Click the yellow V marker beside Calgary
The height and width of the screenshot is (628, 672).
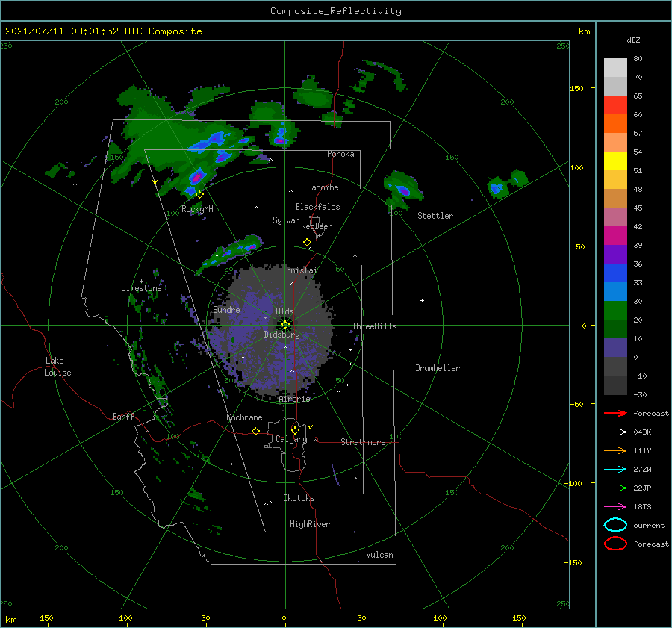[310, 427]
